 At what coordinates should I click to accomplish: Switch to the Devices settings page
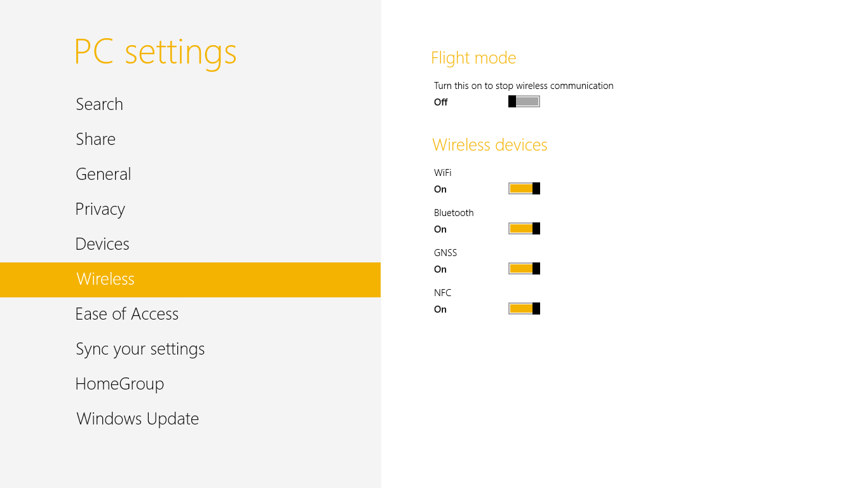tap(102, 244)
